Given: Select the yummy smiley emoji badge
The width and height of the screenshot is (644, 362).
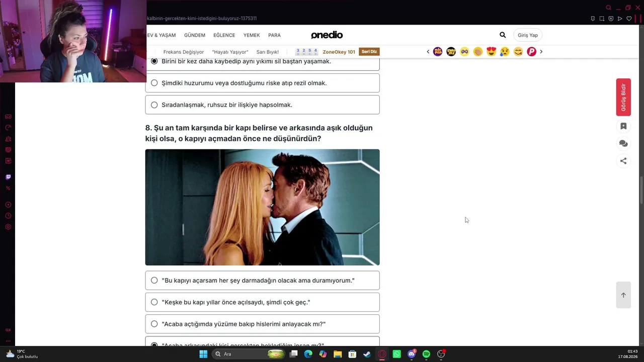Looking at the screenshot, I should [x=518, y=51].
